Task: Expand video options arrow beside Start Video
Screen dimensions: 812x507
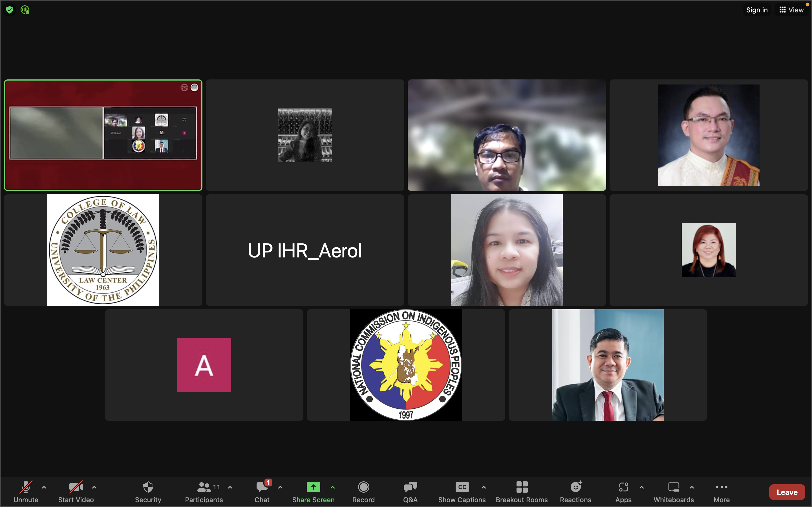Action: click(x=94, y=487)
